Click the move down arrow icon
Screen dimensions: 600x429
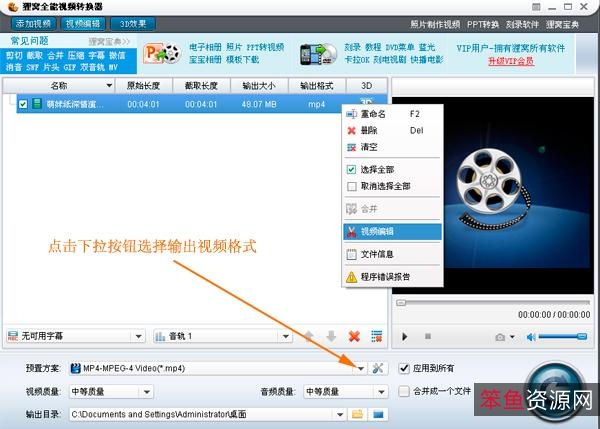coord(331,336)
